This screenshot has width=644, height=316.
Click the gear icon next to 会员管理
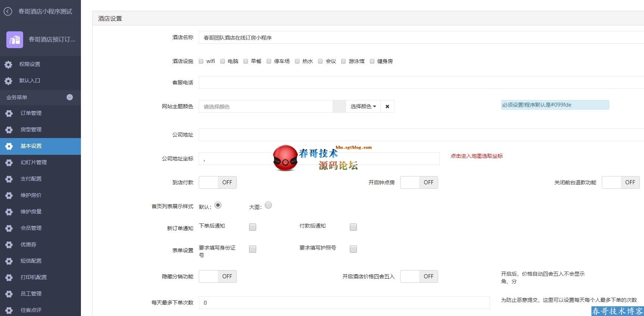[x=9, y=228]
